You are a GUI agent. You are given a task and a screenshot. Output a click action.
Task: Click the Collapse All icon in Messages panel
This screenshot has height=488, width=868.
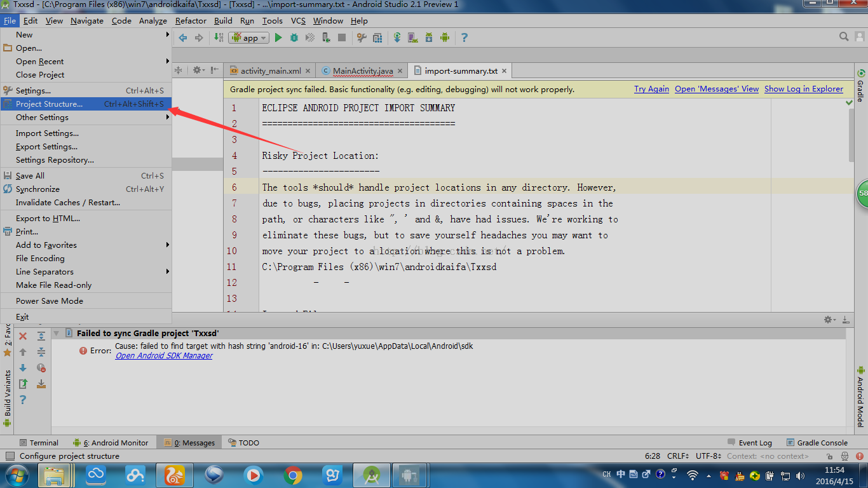41,352
